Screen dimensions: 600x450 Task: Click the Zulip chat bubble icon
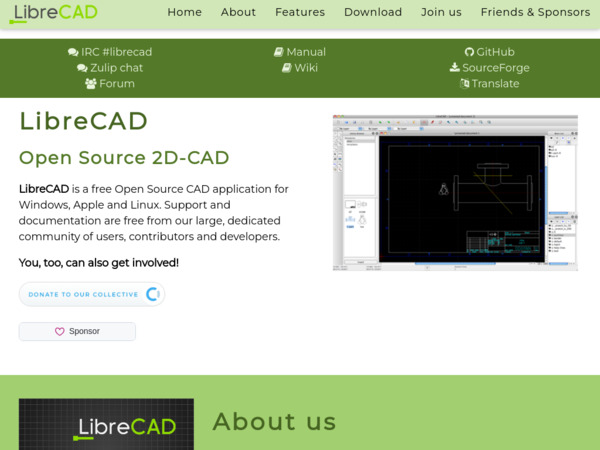82,68
